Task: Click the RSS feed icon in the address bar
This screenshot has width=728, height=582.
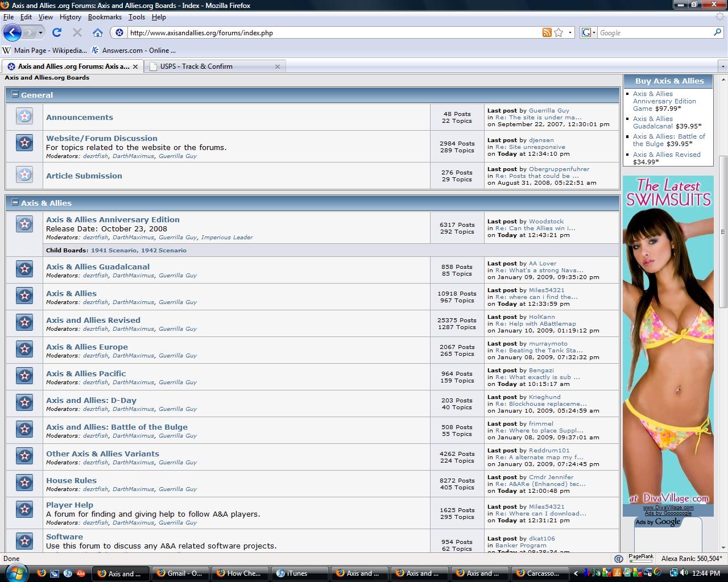Action: pyautogui.click(x=547, y=32)
